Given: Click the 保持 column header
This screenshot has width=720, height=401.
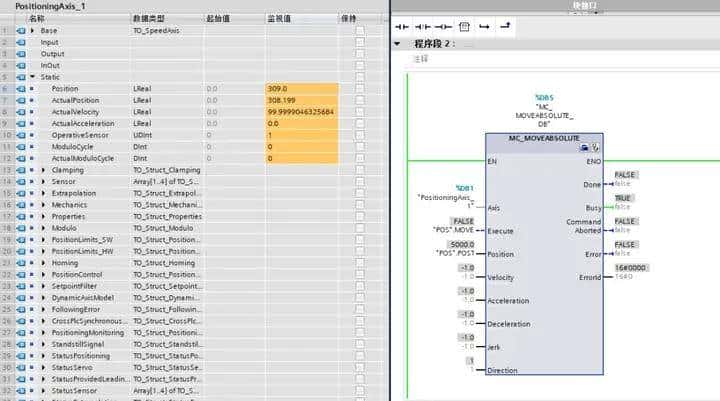Looking at the screenshot, I should point(348,19).
